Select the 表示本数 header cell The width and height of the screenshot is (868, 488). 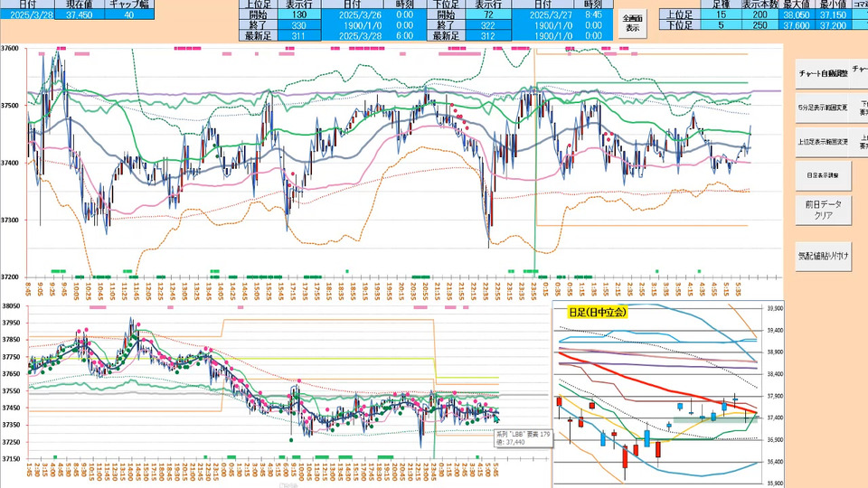pos(760,5)
